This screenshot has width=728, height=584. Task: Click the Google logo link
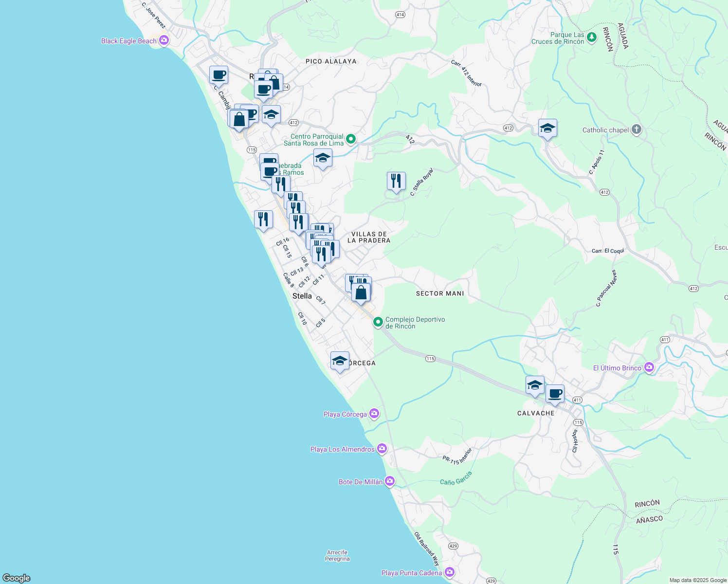[17, 578]
